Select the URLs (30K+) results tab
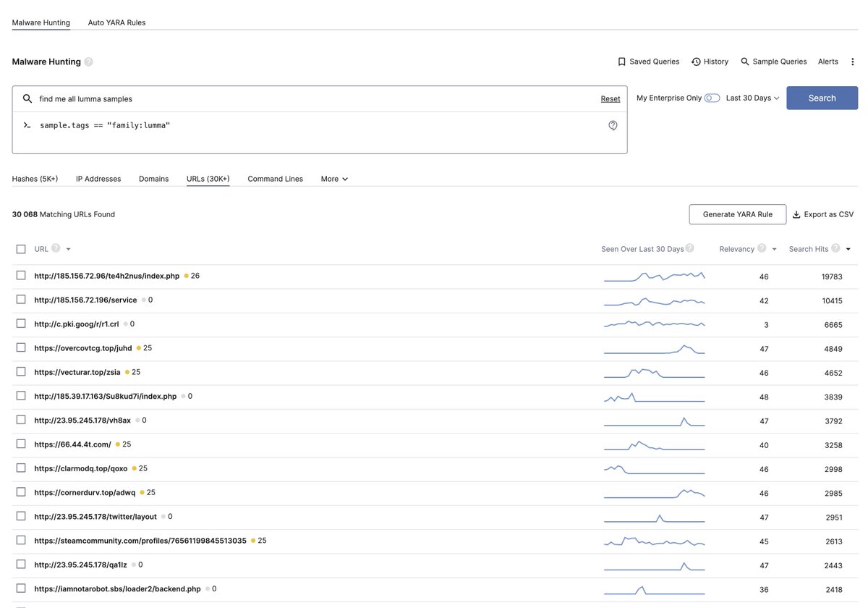This screenshot has height=608, width=868. click(x=208, y=179)
